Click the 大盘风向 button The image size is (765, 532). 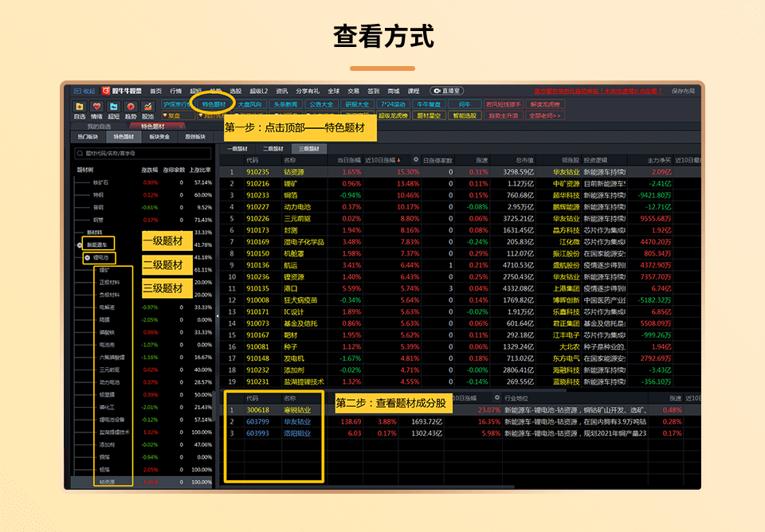249,104
